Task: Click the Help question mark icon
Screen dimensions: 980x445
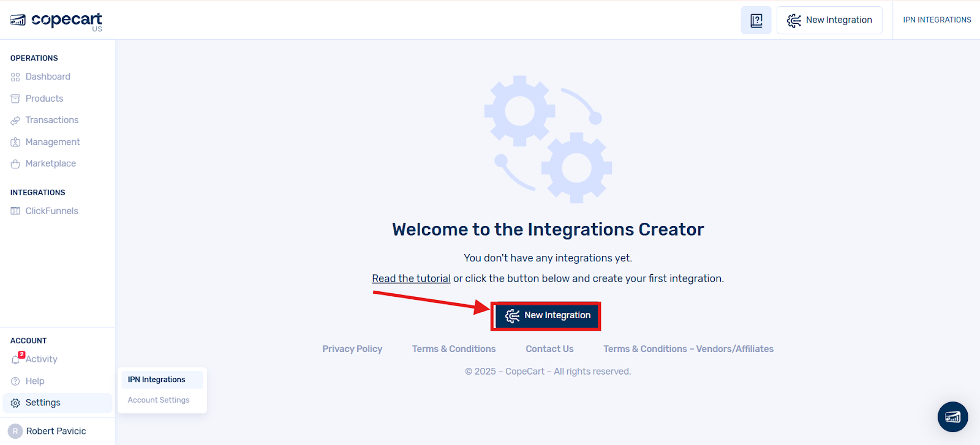Action: click(15, 381)
